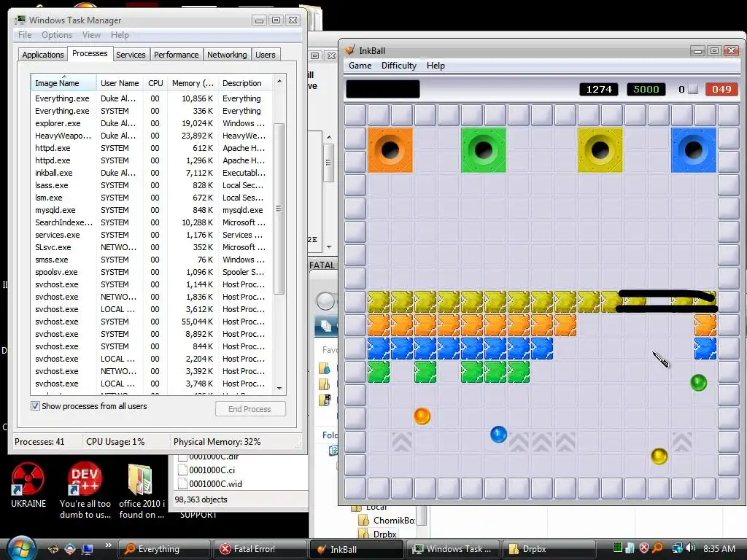Click the blue hole in InkBall
The image size is (747, 560).
pyautogui.click(x=694, y=150)
